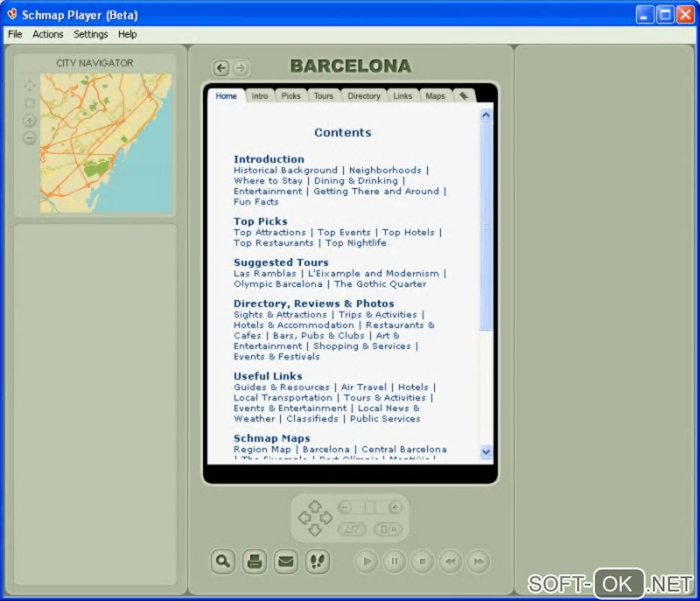Image resolution: width=700 pixels, height=601 pixels.
Task: Click the pan up arrow
Action: (315, 506)
